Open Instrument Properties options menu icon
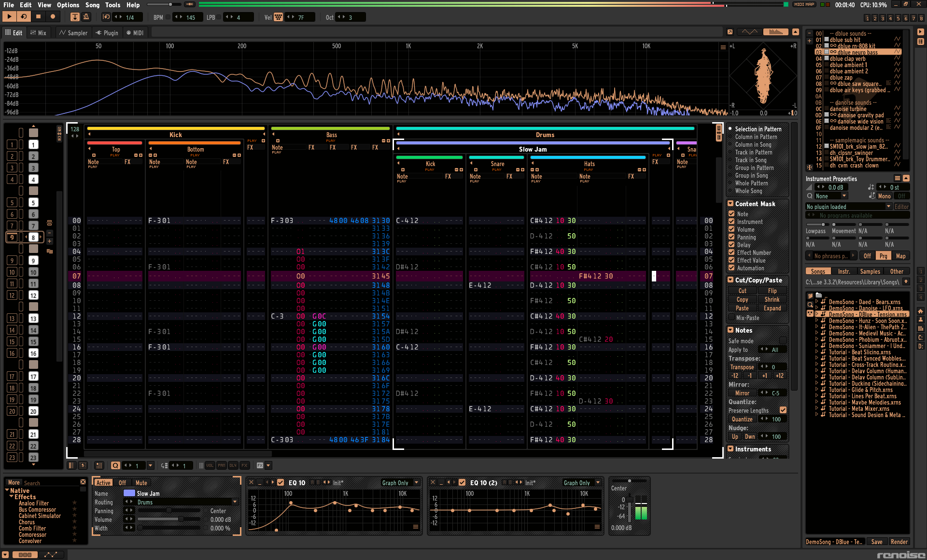Image resolution: width=927 pixels, height=560 pixels. 898,178
